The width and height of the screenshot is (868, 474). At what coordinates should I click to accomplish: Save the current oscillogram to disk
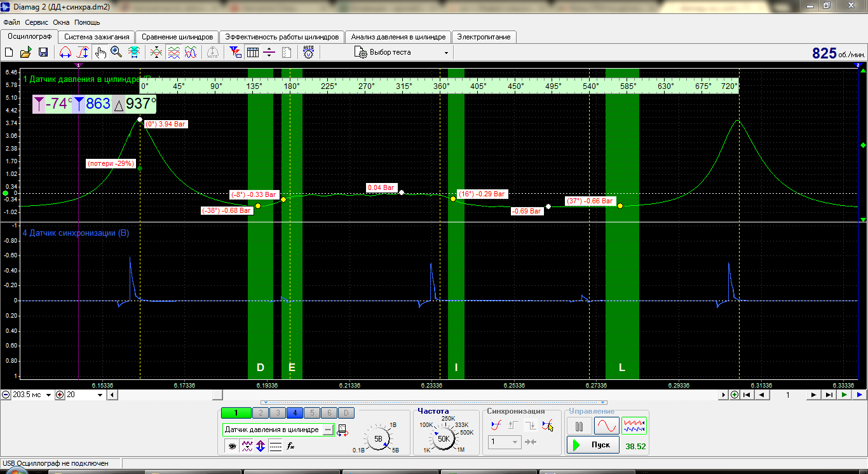pos(43,53)
